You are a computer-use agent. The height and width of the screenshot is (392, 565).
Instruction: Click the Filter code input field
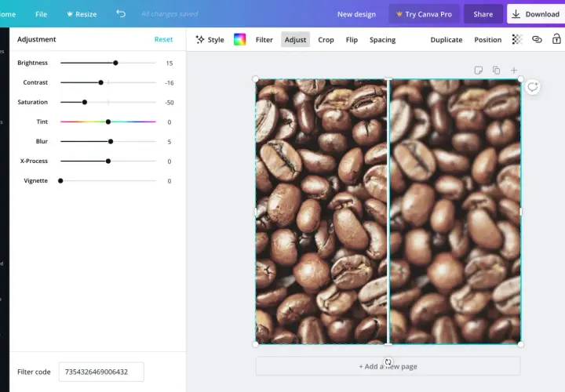coord(101,372)
